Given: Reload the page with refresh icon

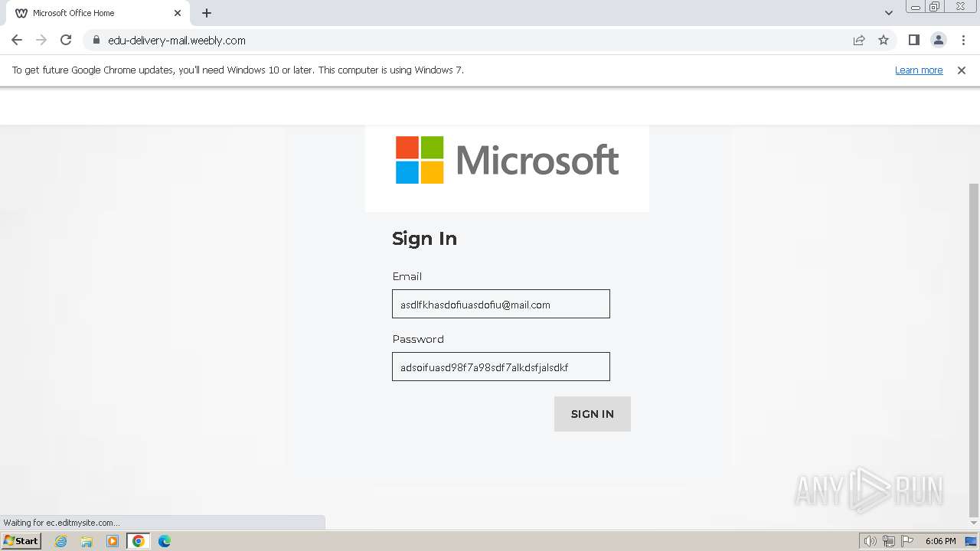Looking at the screenshot, I should click(x=66, y=40).
